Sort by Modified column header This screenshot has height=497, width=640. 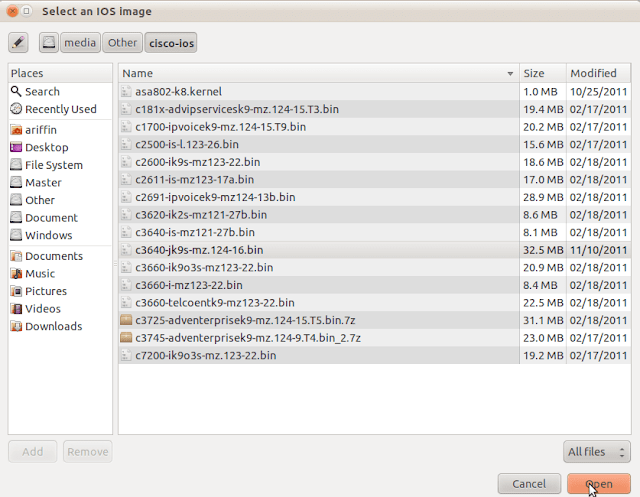click(x=598, y=73)
